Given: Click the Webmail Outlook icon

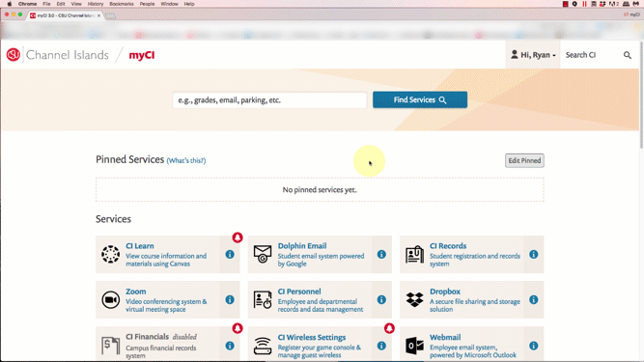Looking at the screenshot, I should click(x=414, y=346).
